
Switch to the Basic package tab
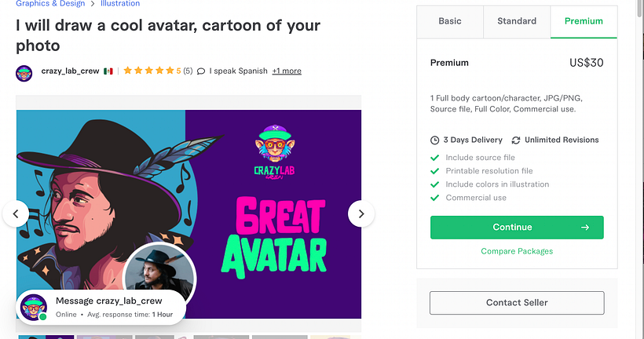pyautogui.click(x=450, y=21)
